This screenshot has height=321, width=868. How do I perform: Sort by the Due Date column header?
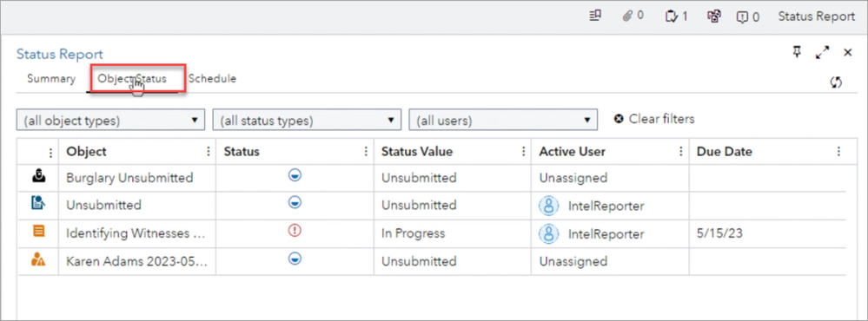pos(724,151)
